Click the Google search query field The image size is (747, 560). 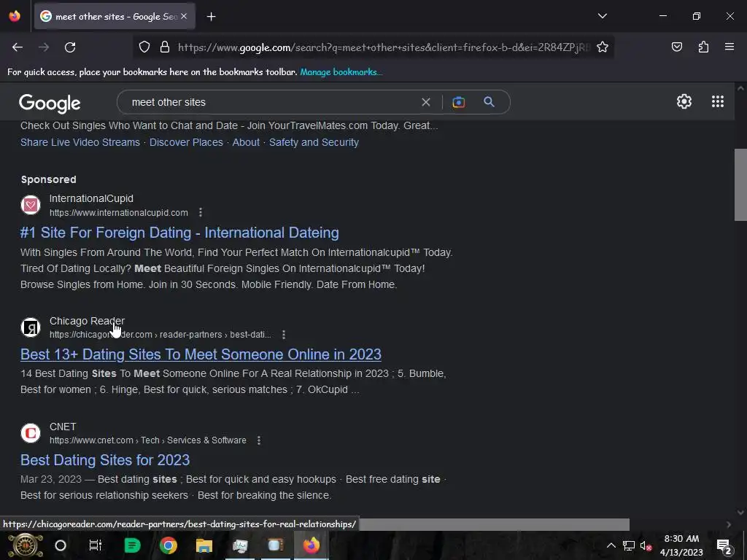pos(271,102)
